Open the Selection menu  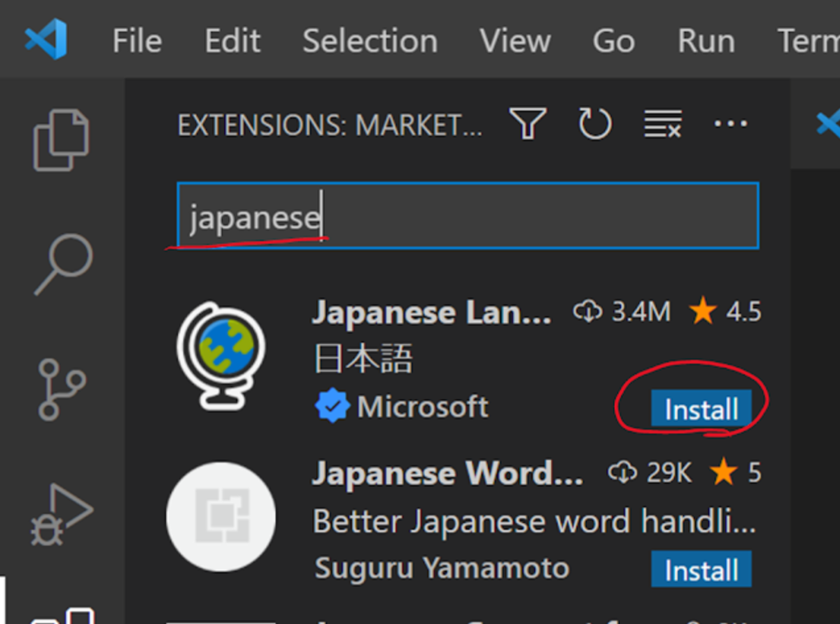point(370,41)
